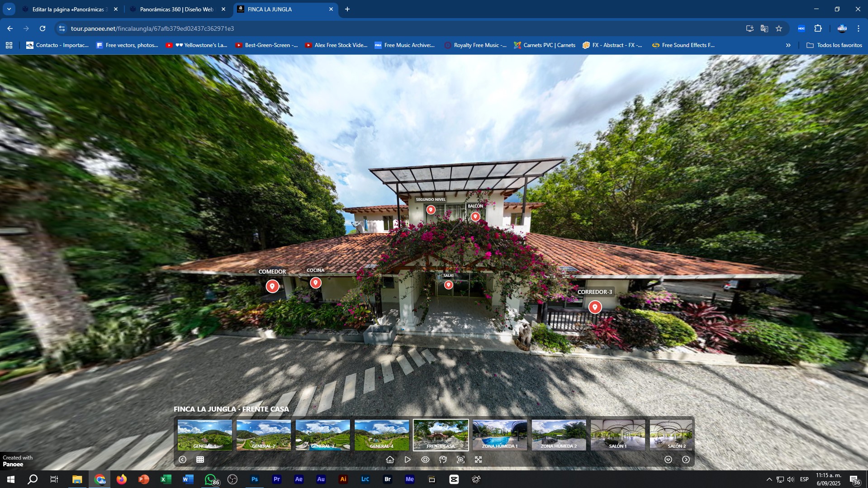Click the COMEDOR hotspot marker
Screen dimensions: 868x488
pos(272,286)
